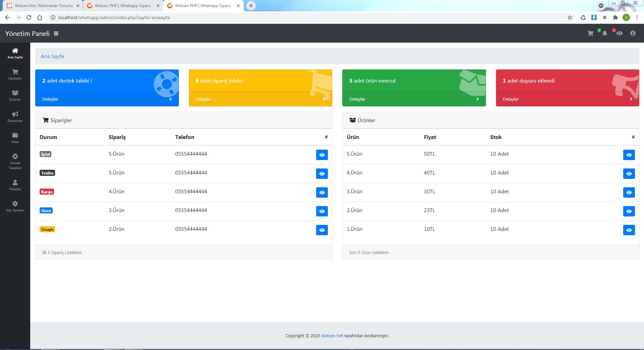Screen dimensions: 644x350
Task: Open the user account menu in header
Action: (x=633, y=34)
